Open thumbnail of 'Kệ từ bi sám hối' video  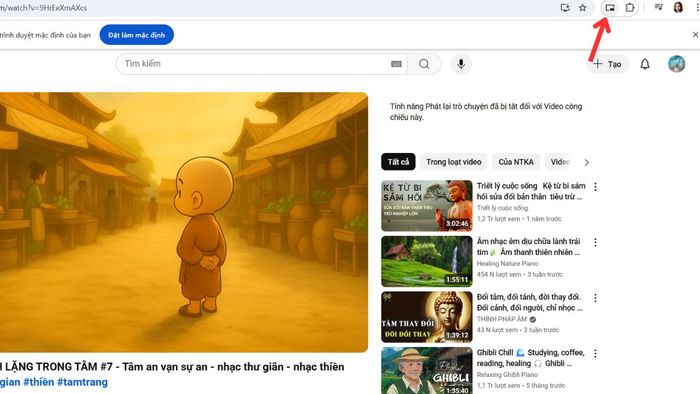pos(427,206)
